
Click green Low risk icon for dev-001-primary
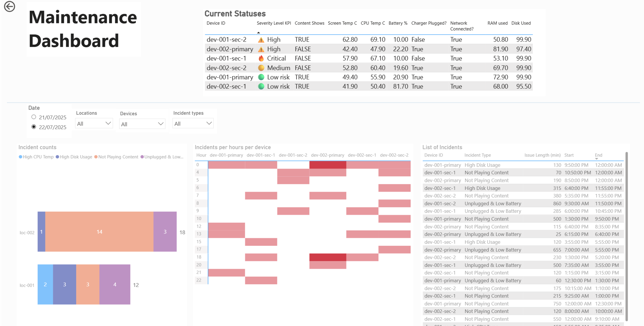coord(261,77)
